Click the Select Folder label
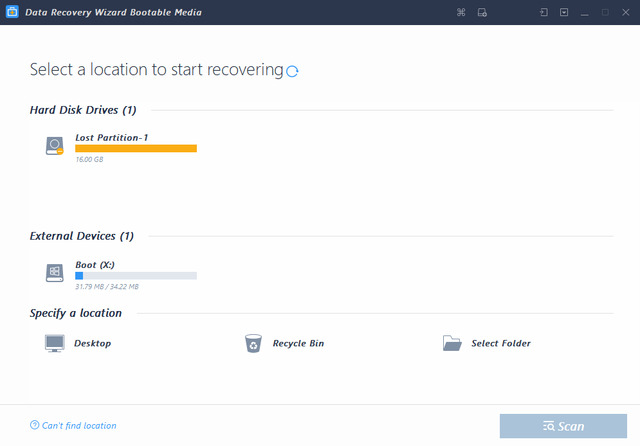640x446 pixels. point(501,343)
